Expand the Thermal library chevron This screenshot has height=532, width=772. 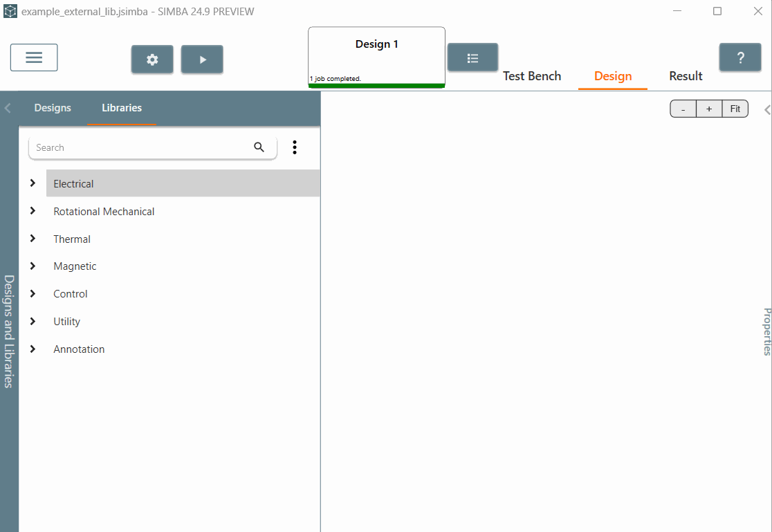point(33,239)
